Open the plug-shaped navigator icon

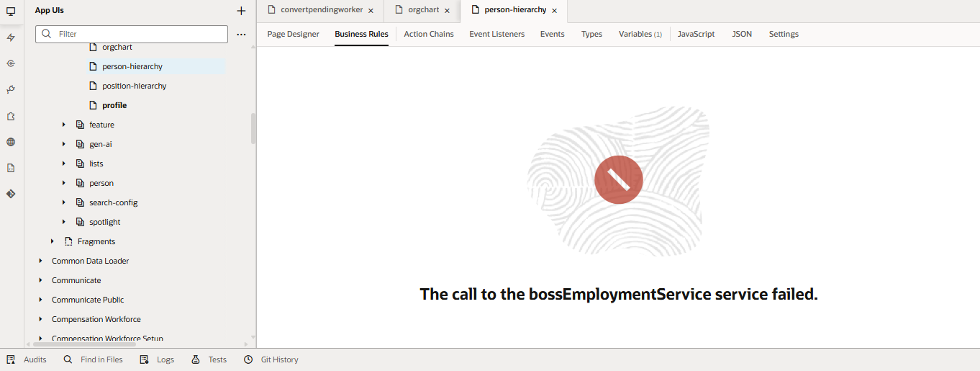tap(11, 89)
